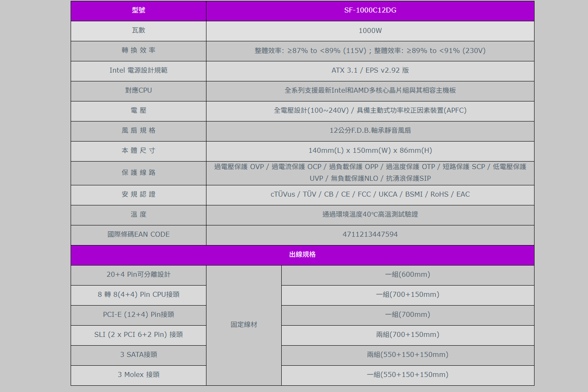Click the 40°C temperature test text
This screenshot has height=392, width=588.
(x=370, y=215)
